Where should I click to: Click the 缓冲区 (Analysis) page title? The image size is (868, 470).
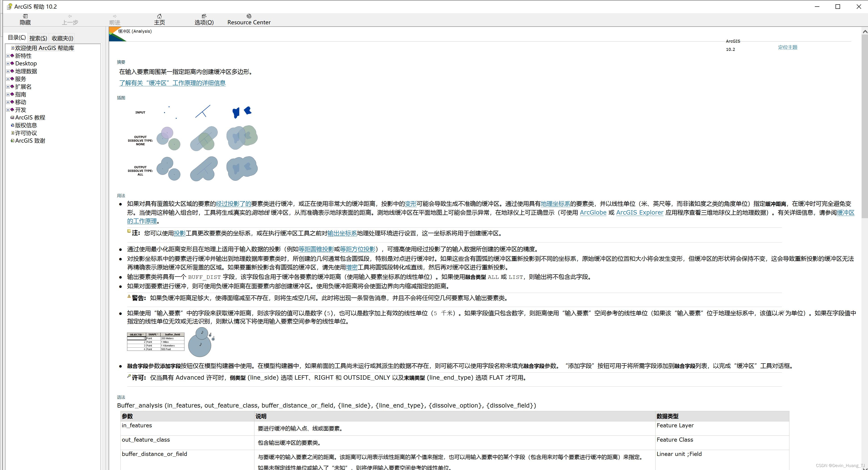135,31
